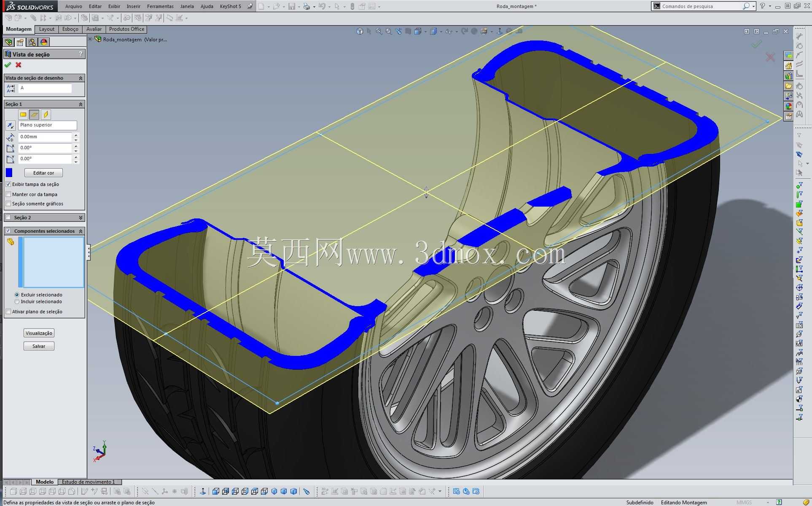Open the Appearances color ball in task pane
This screenshot has width=812, height=506.
788,106
